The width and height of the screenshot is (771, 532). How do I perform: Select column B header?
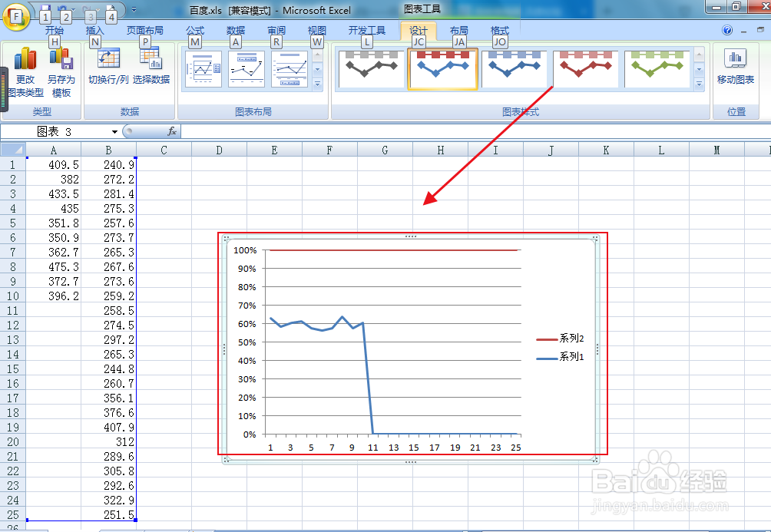click(109, 150)
